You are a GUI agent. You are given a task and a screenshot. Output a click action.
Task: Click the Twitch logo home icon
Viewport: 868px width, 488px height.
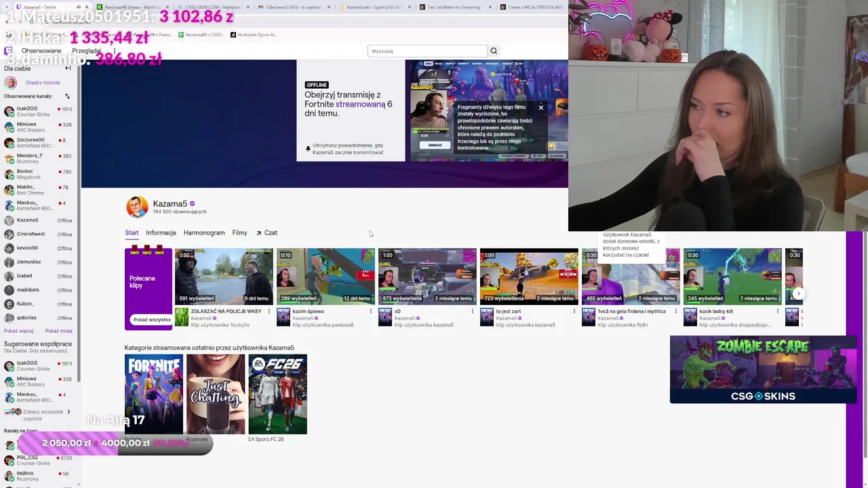(9, 51)
